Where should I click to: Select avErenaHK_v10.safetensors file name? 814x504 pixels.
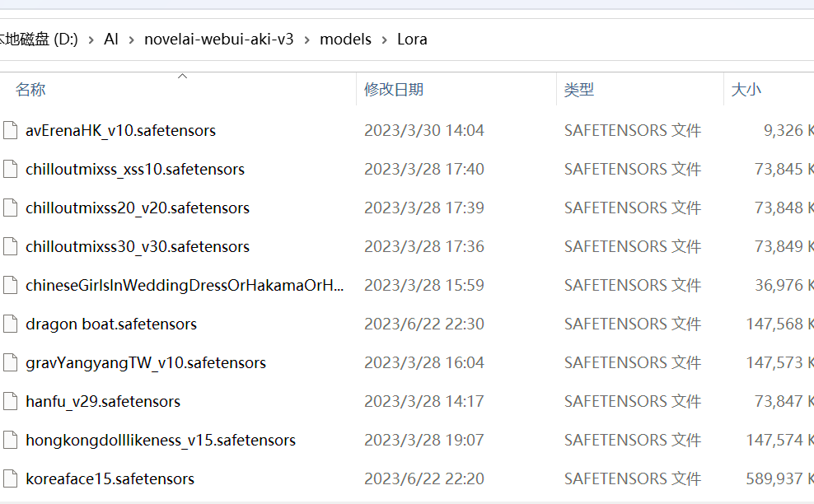[x=120, y=130]
